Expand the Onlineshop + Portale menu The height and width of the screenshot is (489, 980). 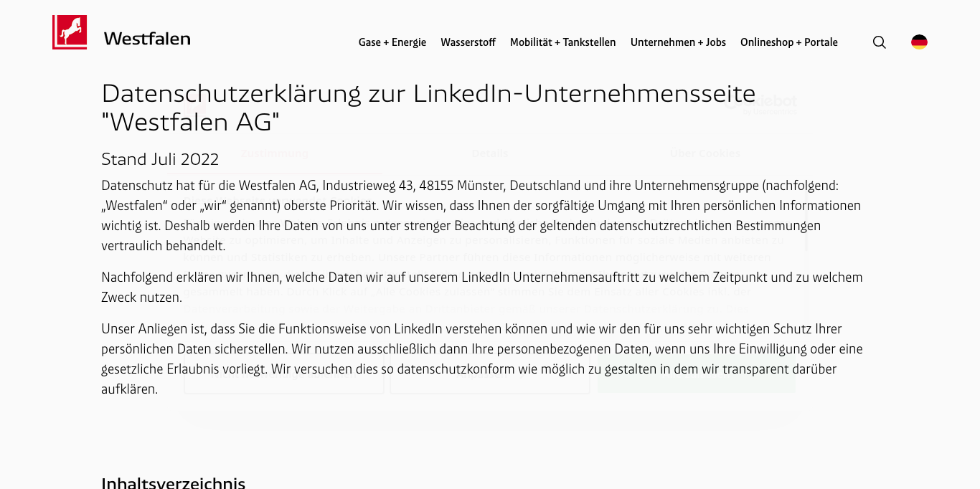point(789,42)
